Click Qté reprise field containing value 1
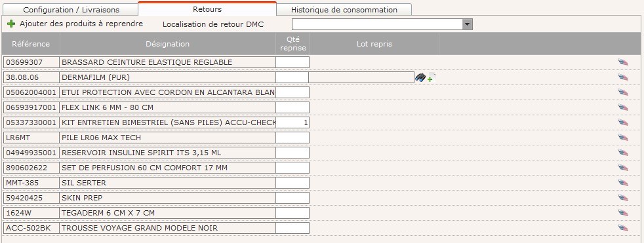 [292, 122]
